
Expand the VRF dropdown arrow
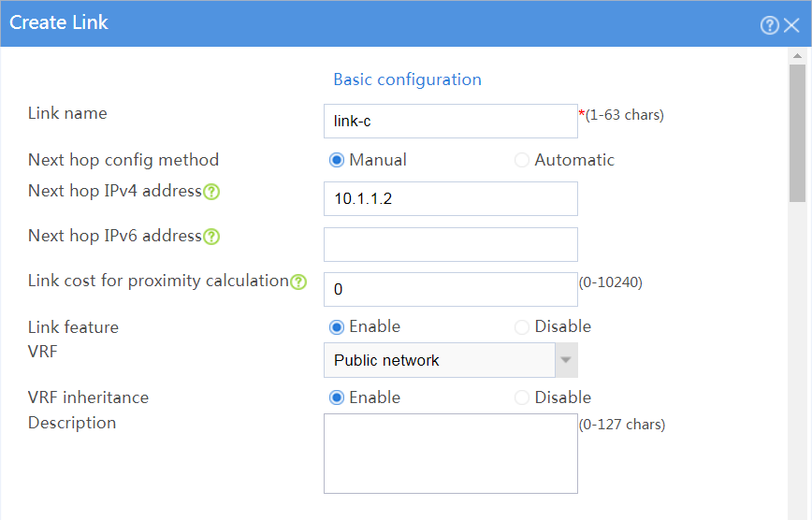point(566,360)
